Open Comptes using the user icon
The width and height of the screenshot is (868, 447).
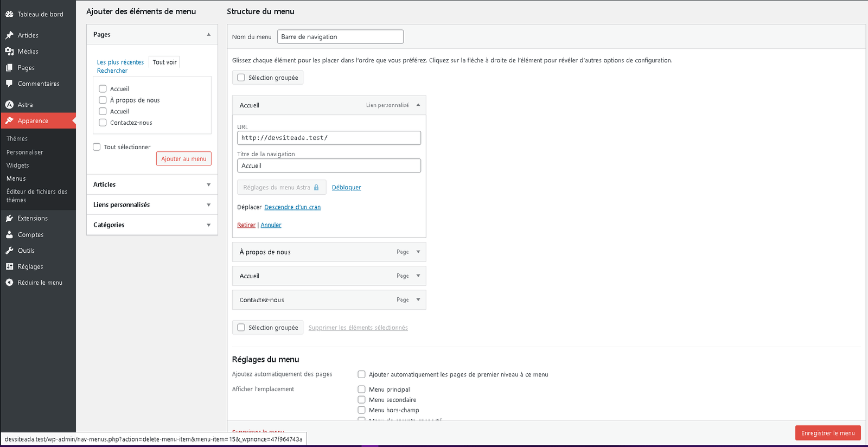click(x=9, y=234)
